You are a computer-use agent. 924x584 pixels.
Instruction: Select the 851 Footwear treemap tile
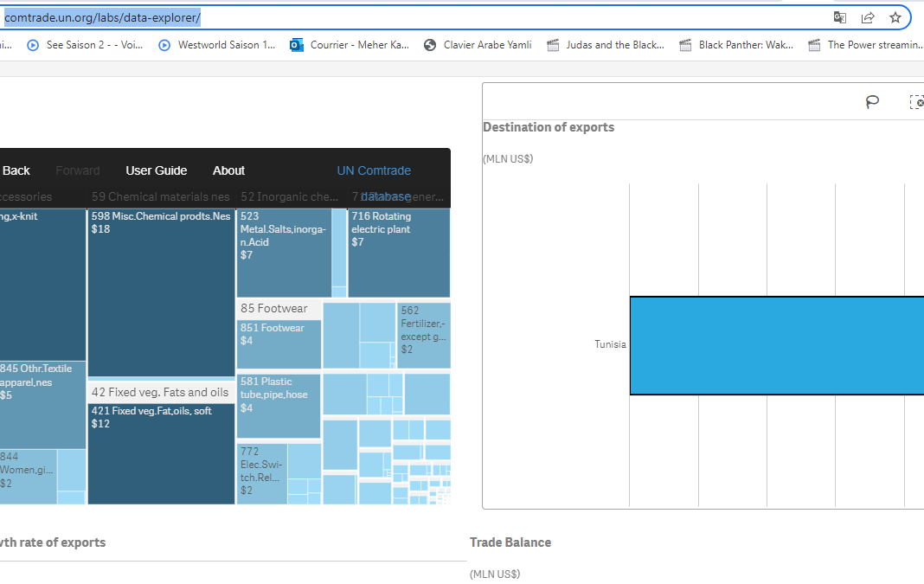click(279, 344)
